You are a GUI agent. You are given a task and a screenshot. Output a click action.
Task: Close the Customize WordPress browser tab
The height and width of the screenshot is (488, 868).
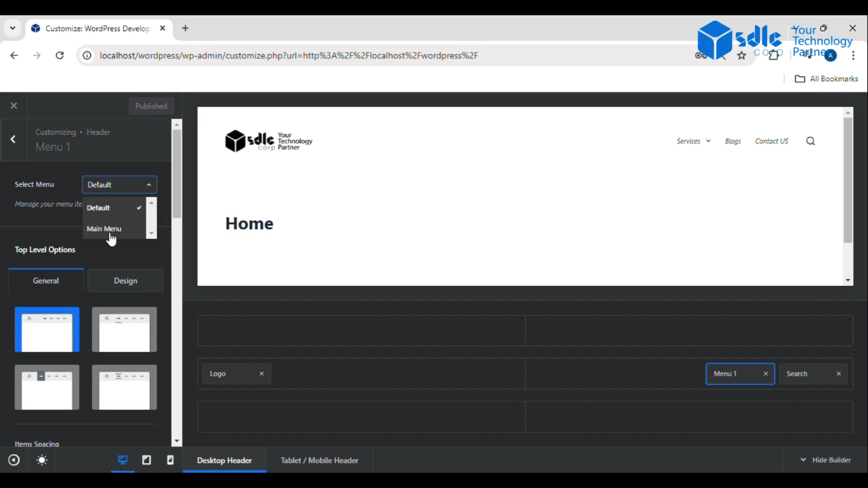[163, 28]
